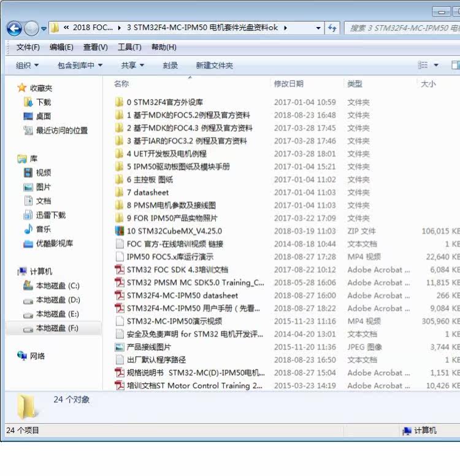Select folder 1 基于MDK的FOC5.2例程及官方资料

(x=188, y=115)
